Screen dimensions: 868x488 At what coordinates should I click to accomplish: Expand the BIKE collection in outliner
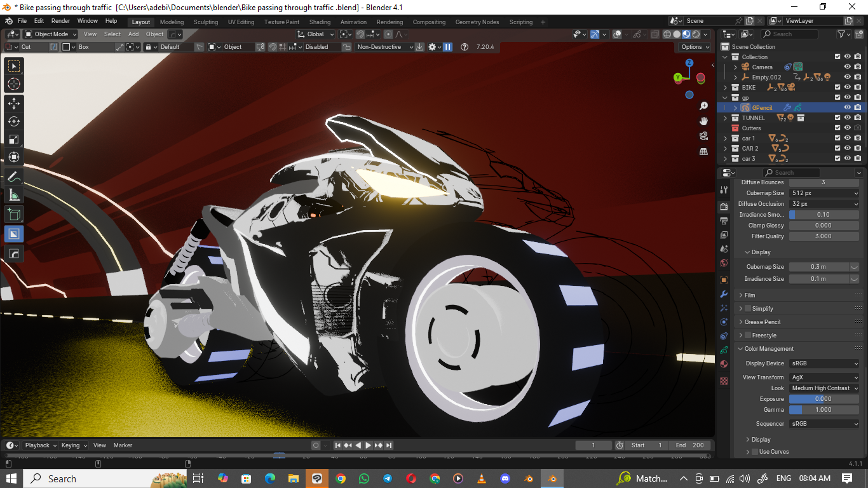[x=726, y=87]
